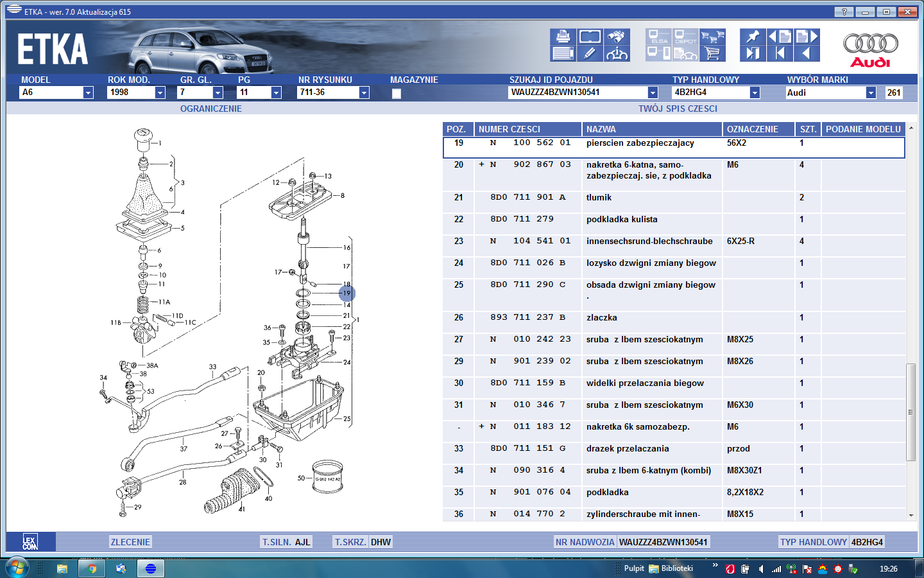
Task: Open the Windows Start menu
Action: 17,568
